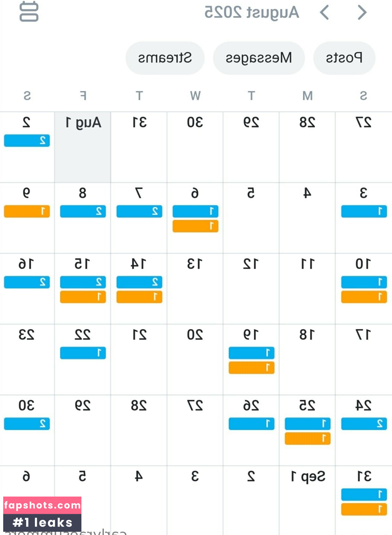This screenshot has height=535, width=392.
Task: Open blue event bar on day 8
Action: [83, 211]
